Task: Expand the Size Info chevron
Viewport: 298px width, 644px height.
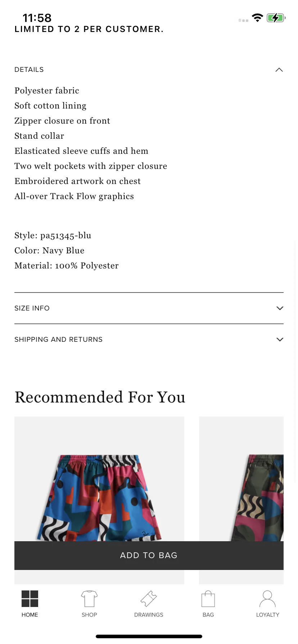Action: pos(280,308)
